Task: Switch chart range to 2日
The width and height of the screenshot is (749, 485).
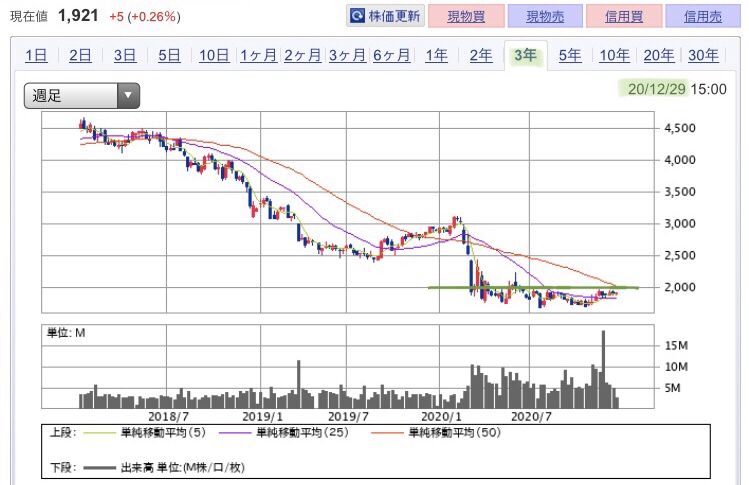Action: point(80,55)
